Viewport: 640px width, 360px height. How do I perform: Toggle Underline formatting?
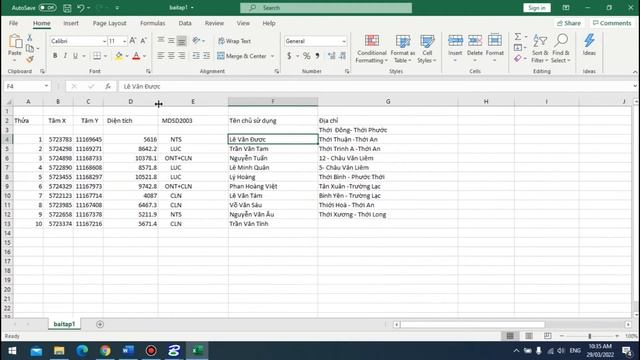coord(75,56)
